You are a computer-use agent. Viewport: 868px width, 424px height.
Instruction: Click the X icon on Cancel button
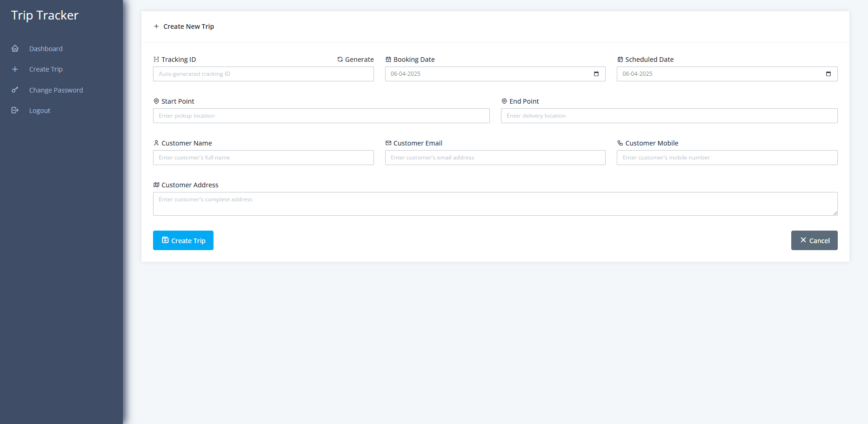pos(803,240)
